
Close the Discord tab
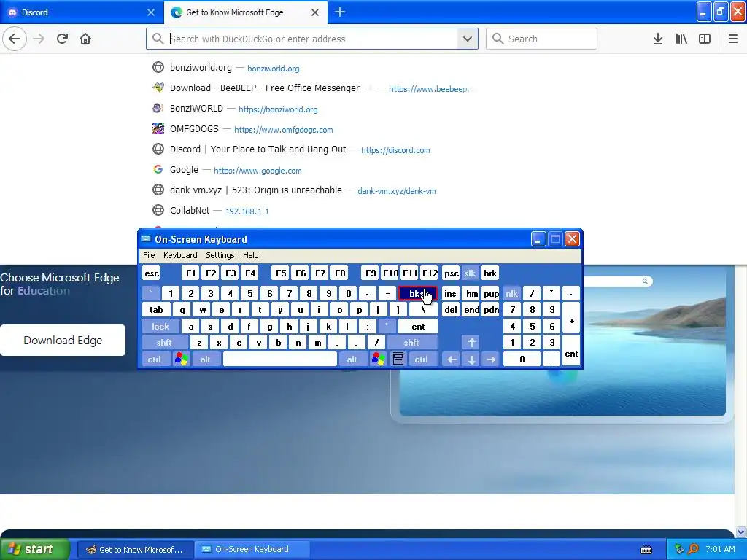(x=151, y=12)
